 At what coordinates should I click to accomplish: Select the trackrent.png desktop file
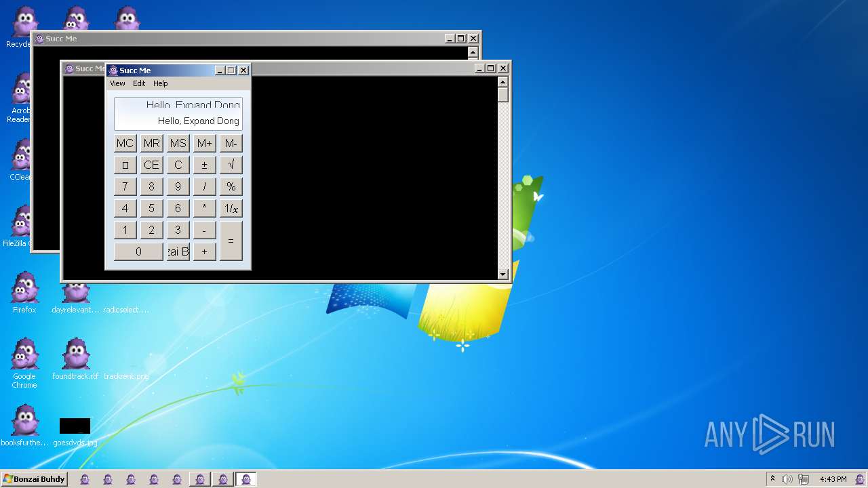pyautogui.click(x=127, y=375)
